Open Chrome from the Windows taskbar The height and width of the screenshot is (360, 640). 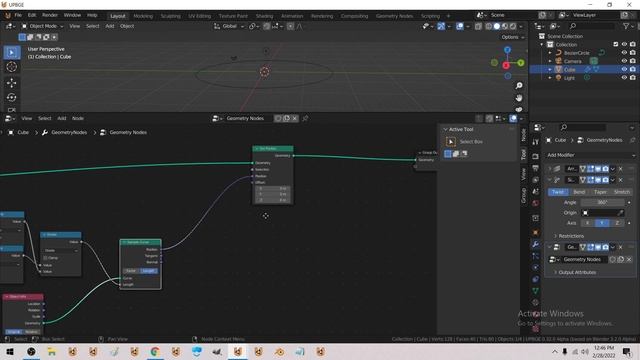155,351
